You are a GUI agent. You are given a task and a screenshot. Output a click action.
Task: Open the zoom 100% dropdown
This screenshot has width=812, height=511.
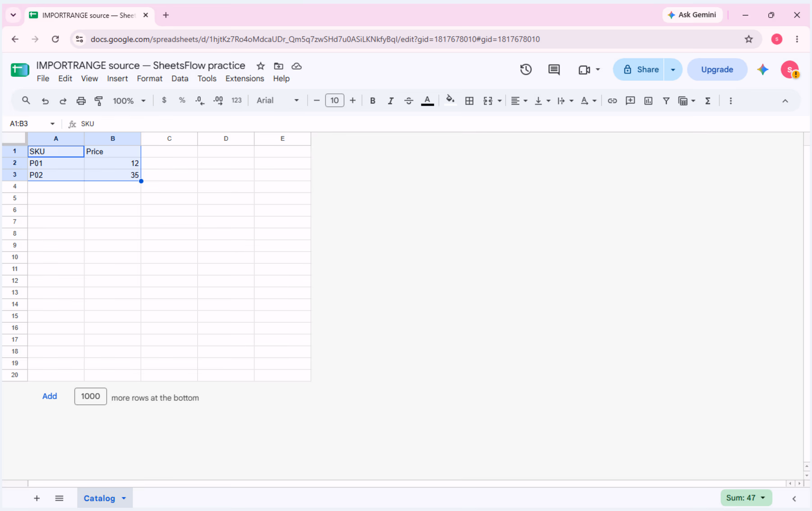coord(129,101)
